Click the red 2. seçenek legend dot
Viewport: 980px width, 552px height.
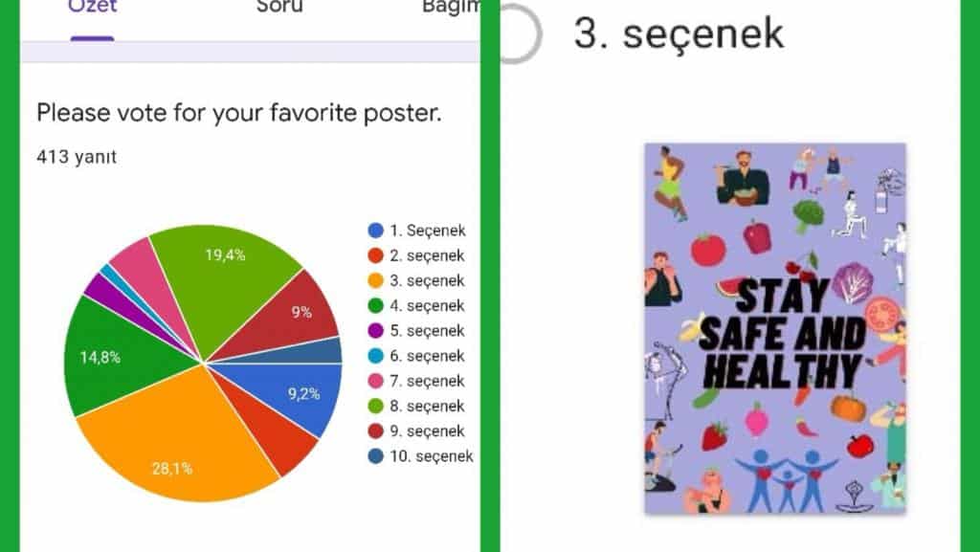(x=376, y=255)
